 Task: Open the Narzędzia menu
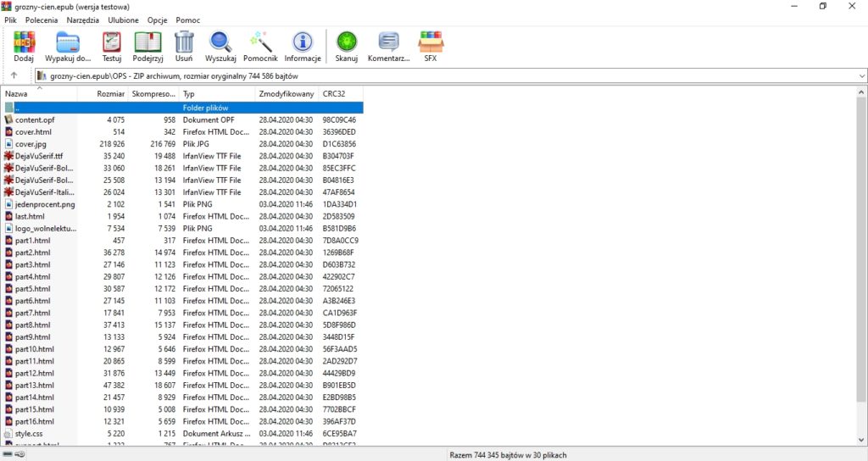point(82,20)
